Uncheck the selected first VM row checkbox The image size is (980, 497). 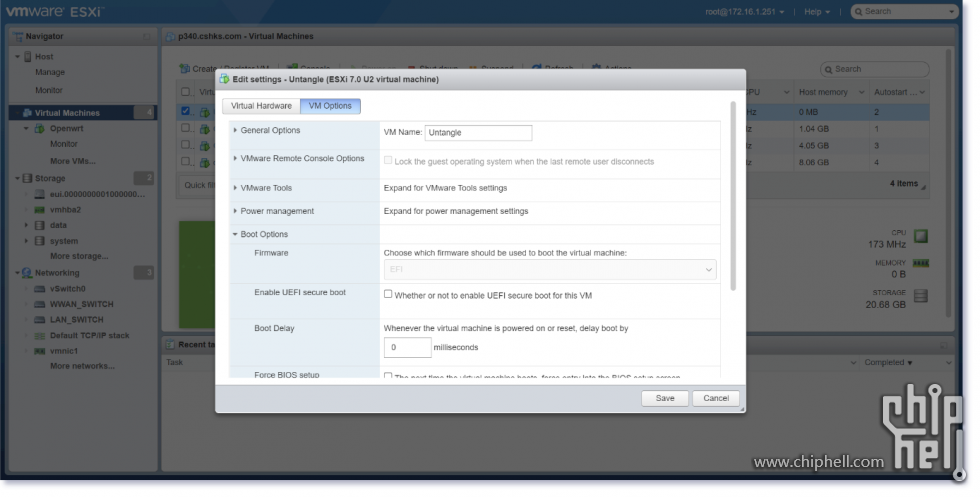186,111
